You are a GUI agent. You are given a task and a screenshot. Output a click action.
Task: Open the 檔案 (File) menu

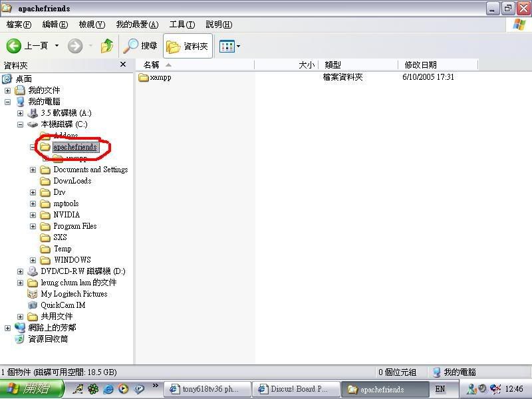(x=18, y=25)
